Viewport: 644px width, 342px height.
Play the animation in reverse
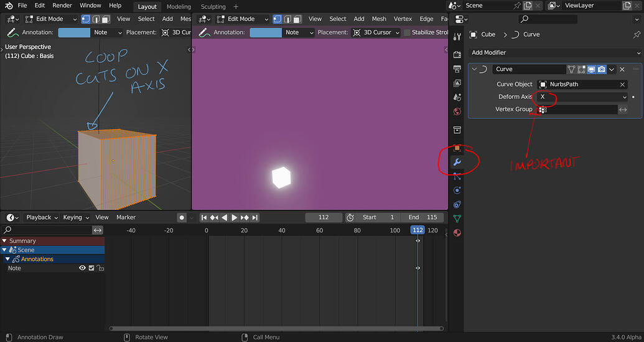point(224,217)
